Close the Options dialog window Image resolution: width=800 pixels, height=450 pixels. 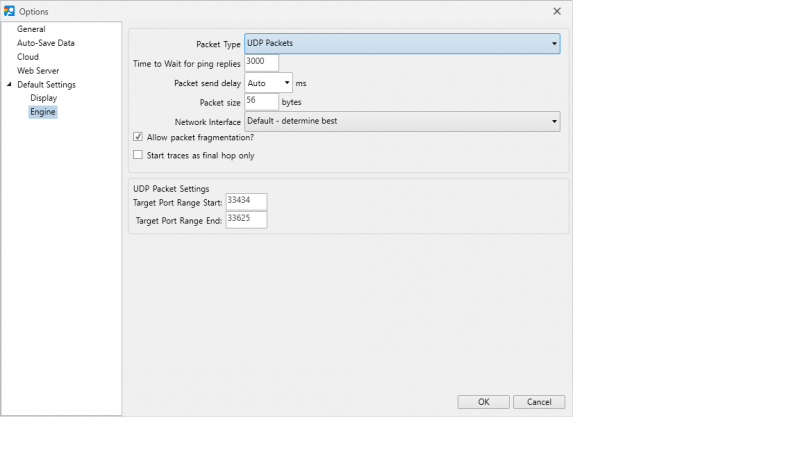pos(557,11)
